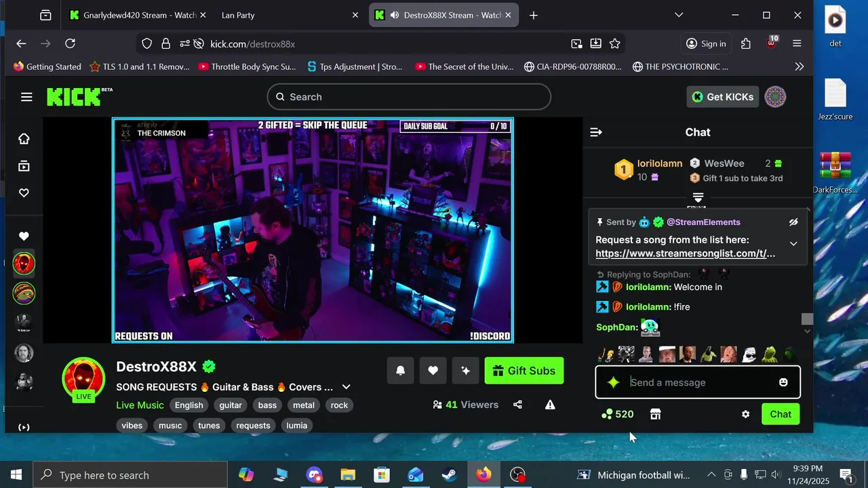Send message with Chat button
Viewport: 868px width, 488px height.
point(781,414)
